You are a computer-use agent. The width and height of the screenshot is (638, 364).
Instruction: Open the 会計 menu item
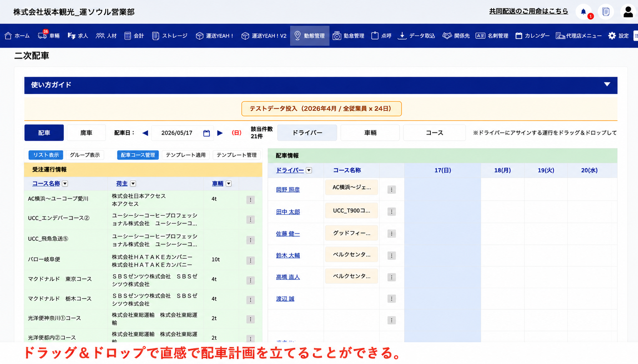pos(134,36)
